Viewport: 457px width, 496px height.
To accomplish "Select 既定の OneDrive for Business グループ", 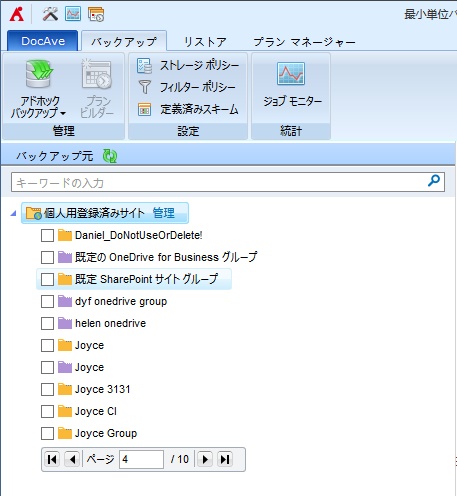I will [166, 257].
